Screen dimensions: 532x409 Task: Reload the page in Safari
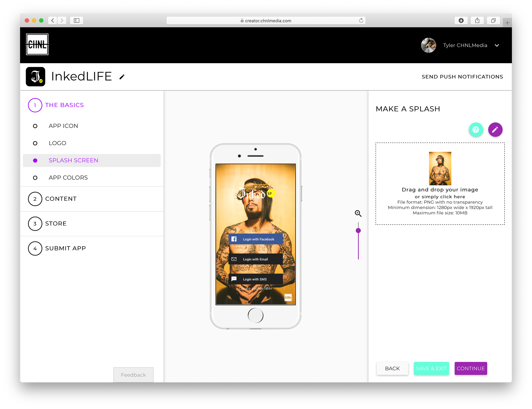(361, 21)
